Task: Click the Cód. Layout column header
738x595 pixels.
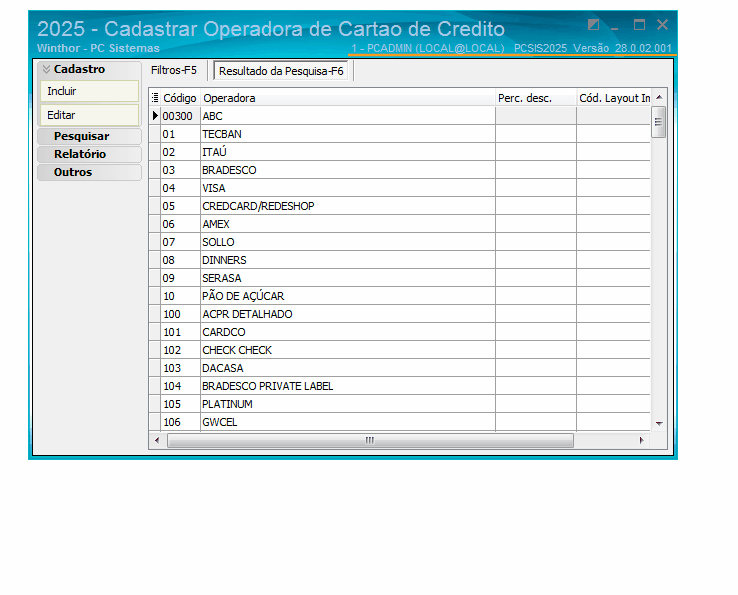Action: click(x=614, y=98)
